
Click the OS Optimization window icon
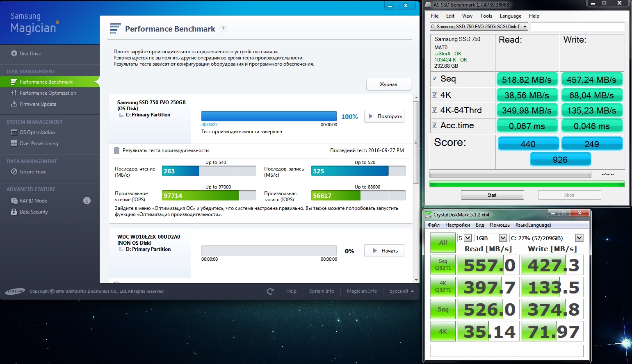(x=14, y=132)
